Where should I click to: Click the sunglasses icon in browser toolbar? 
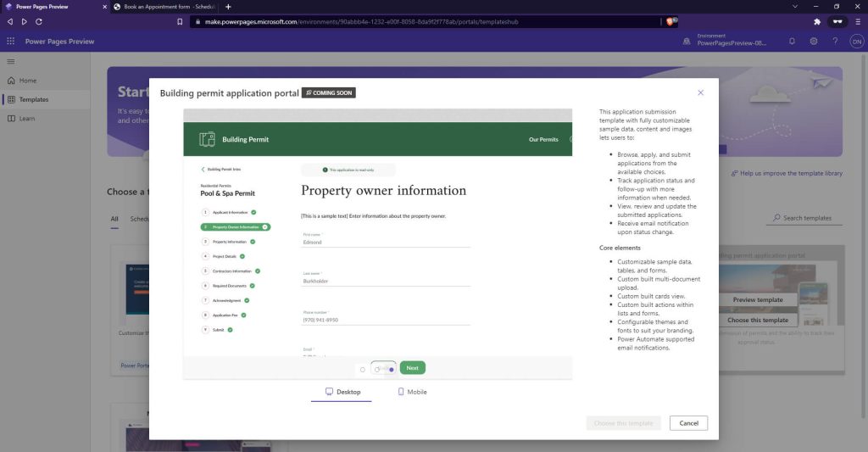pyautogui.click(x=837, y=21)
